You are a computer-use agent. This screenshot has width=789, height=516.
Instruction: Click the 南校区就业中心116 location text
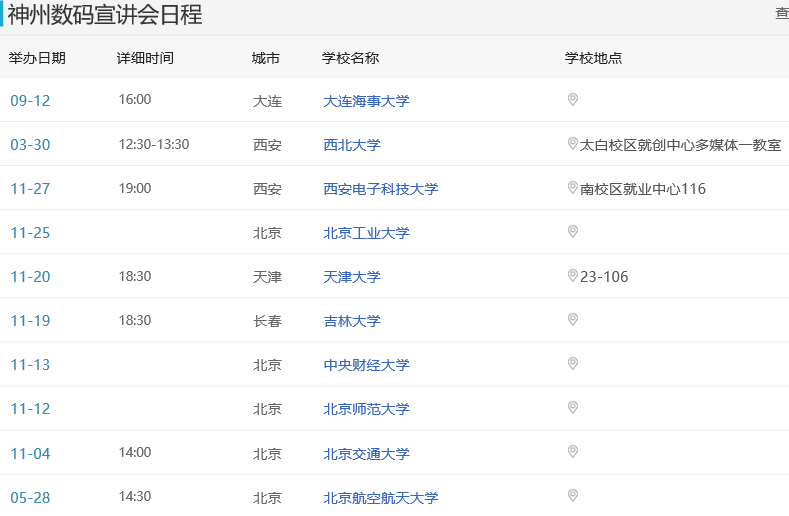643,189
